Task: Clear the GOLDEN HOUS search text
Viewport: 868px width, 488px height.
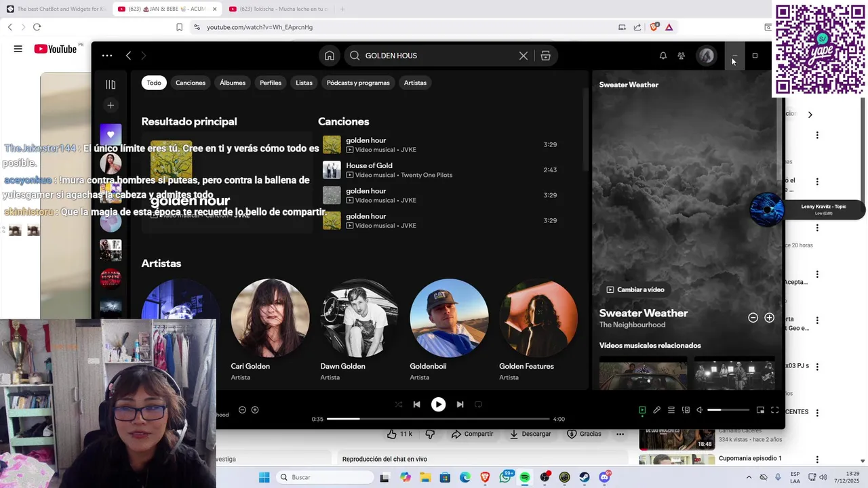Action: pos(524,56)
